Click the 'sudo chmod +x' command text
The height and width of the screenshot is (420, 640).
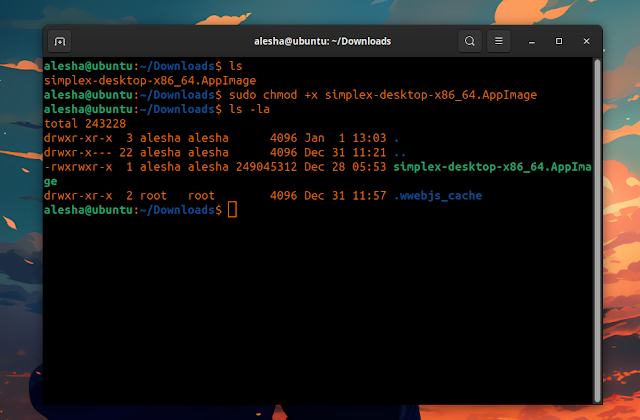point(273,95)
